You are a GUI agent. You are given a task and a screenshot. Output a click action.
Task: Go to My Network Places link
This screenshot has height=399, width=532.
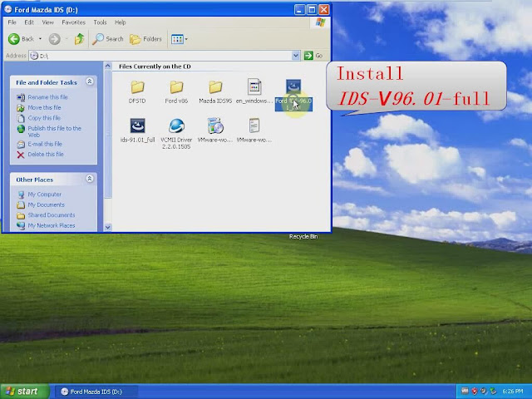click(52, 225)
